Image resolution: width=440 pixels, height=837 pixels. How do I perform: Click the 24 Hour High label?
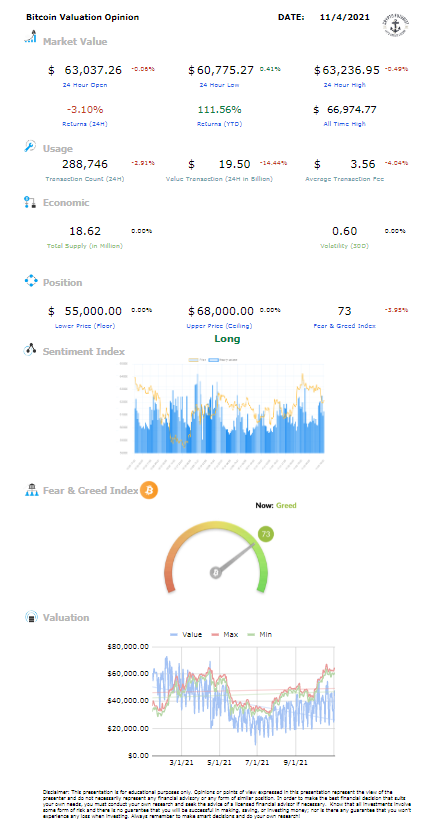(345, 85)
